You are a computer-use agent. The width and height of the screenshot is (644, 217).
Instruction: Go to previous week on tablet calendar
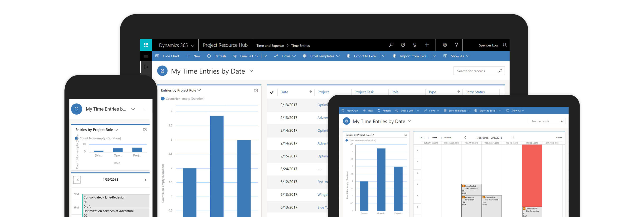[x=465, y=137]
